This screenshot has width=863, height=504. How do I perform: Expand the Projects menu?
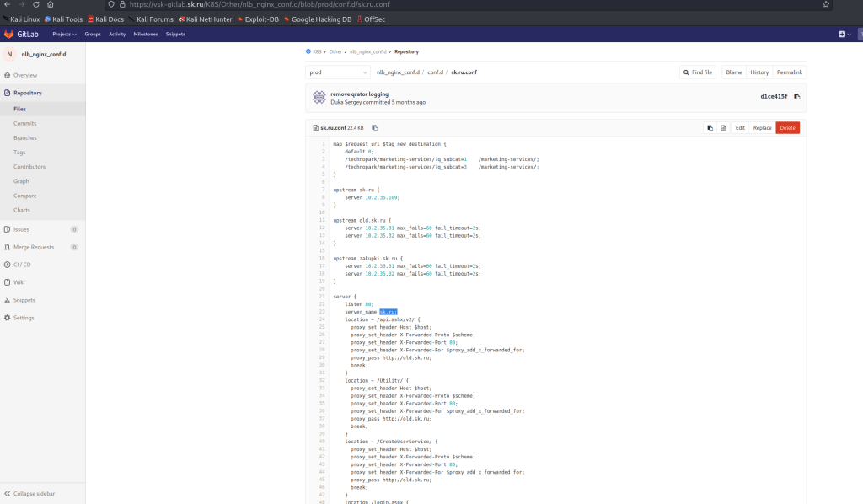[x=64, y=34]
